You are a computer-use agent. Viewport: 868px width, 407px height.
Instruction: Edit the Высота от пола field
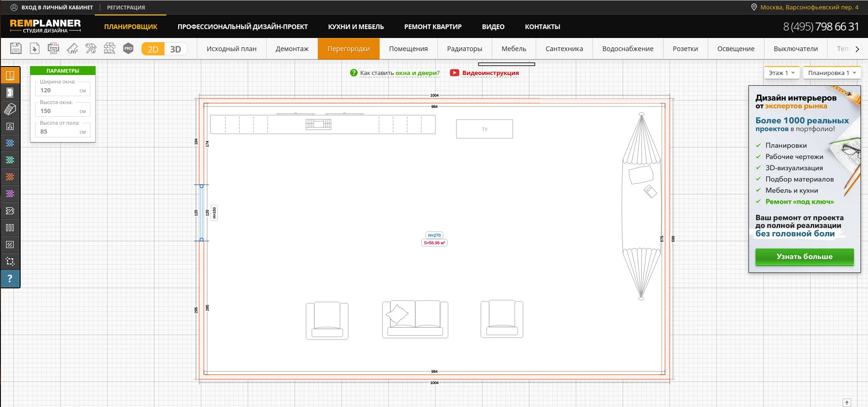[x=63, y=131]
